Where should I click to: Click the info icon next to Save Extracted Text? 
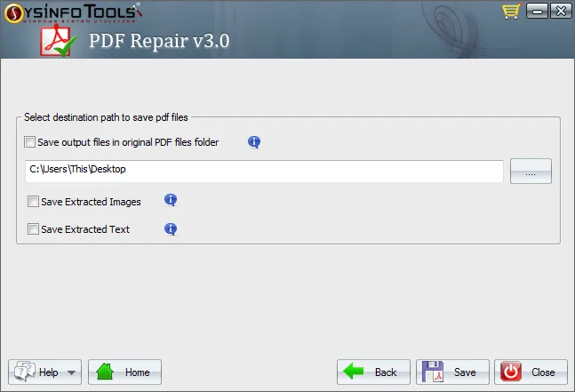171,228
